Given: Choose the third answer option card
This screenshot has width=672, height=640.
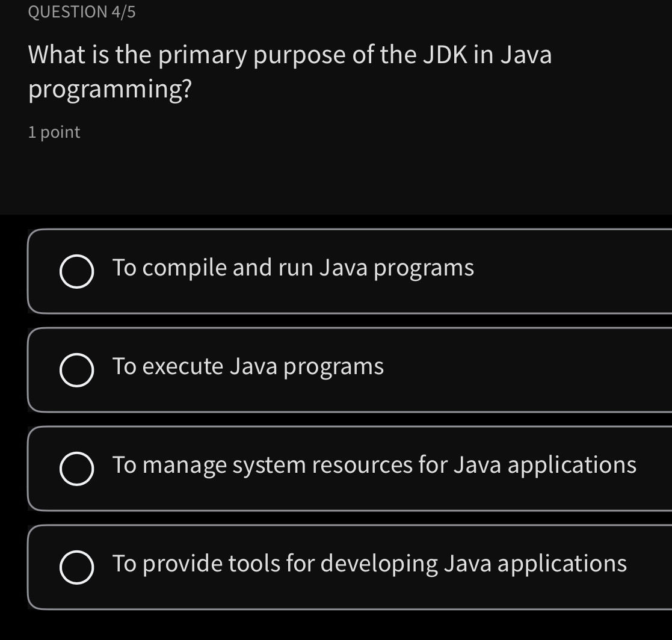Looking at the screenshot, I should [x=336, y=467].
